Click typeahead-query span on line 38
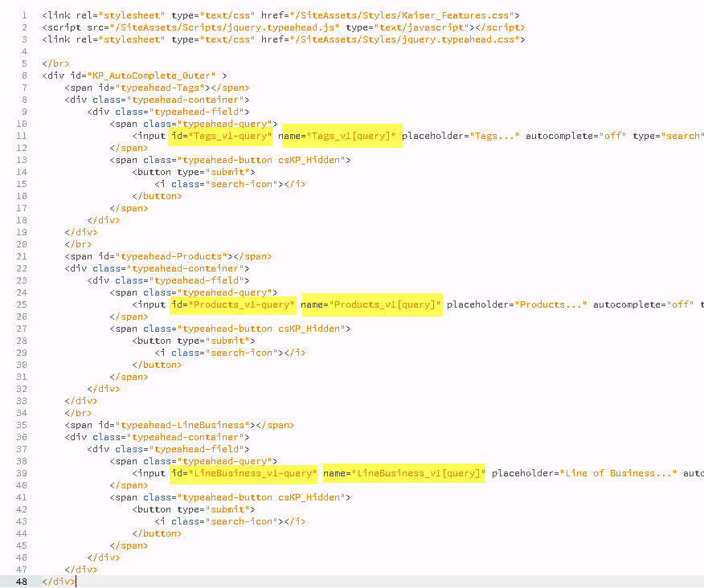The height and width of the screenshot is (588, 704). click(194, 462)
